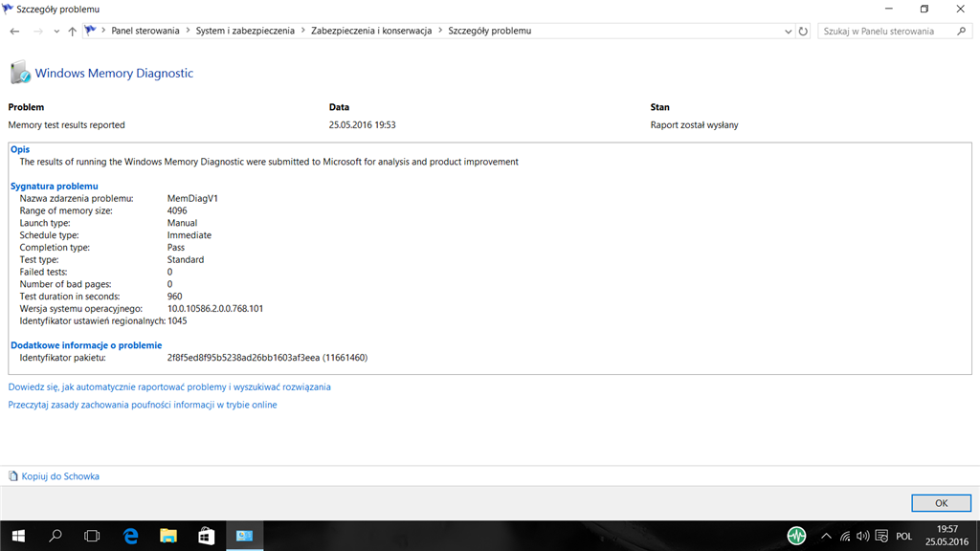Click POL language indicator
The height and width of the screenshot is (551, 980).
pos(903,536)
